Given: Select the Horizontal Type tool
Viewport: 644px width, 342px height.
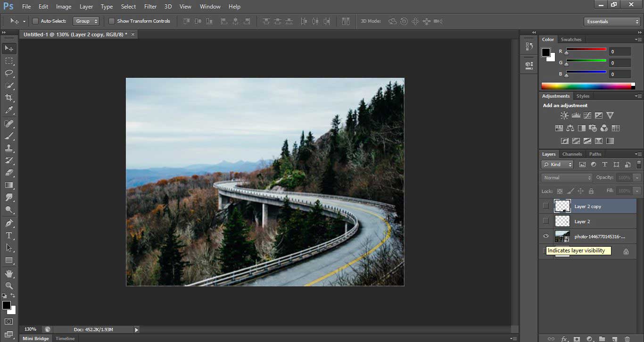Looking at the screenshot, I should point(9,235).
